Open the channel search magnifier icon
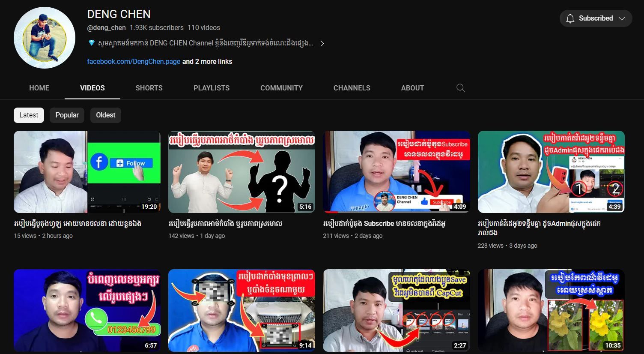 [461, 88]
